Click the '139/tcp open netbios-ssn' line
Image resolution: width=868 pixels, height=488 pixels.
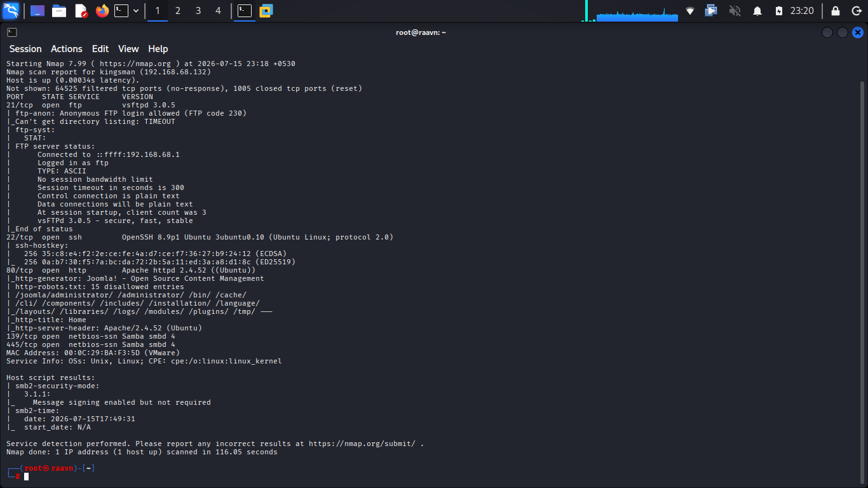(91, 336)
